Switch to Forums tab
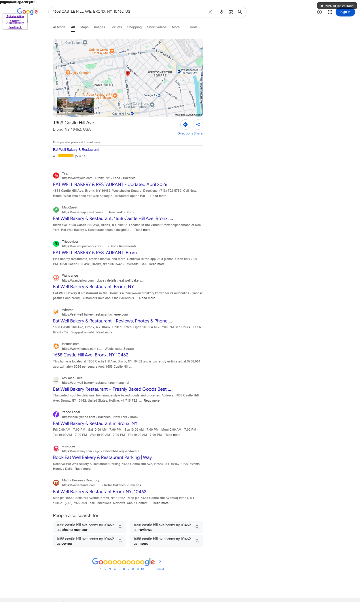The width and height of the screenshot is (364, 602). click(116, 27)
